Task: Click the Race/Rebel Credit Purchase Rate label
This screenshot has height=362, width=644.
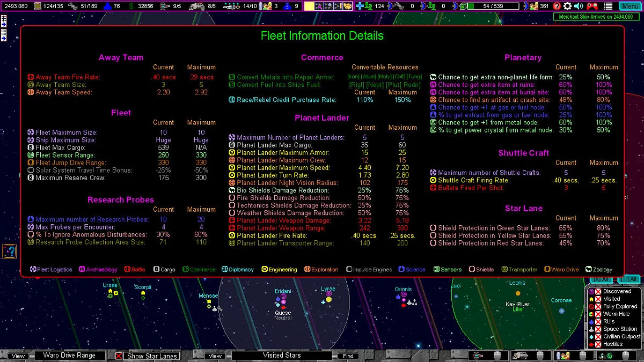Action: click(287, 100)
